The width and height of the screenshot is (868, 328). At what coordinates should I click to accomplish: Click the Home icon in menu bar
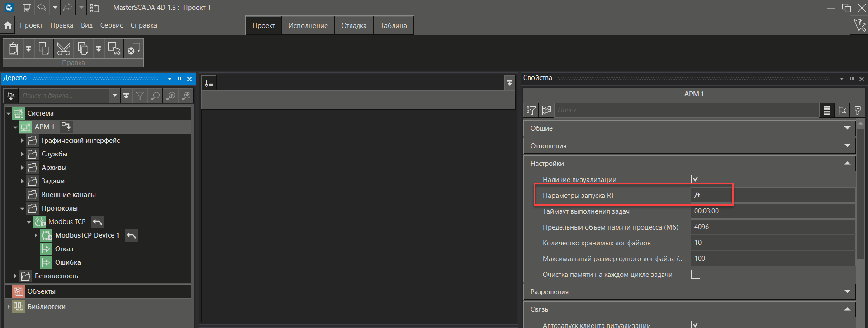pos(8,25)
